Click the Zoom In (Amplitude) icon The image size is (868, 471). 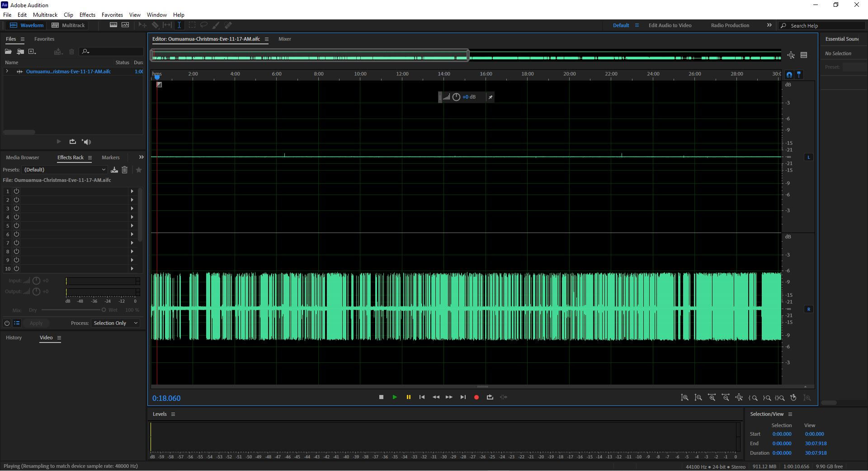pyautogui.click(x=684, y=397)
